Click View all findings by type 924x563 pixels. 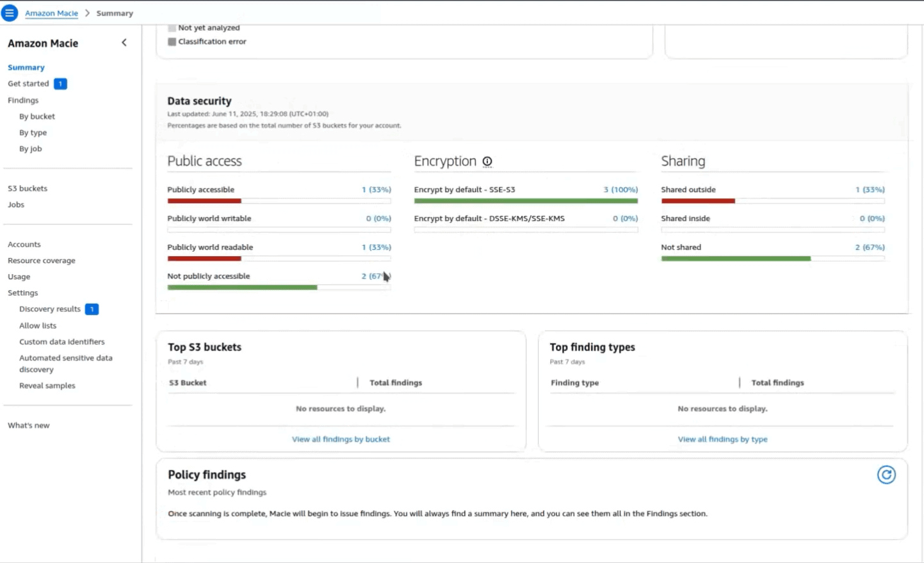pyautogui.click(x=722, y=439)
